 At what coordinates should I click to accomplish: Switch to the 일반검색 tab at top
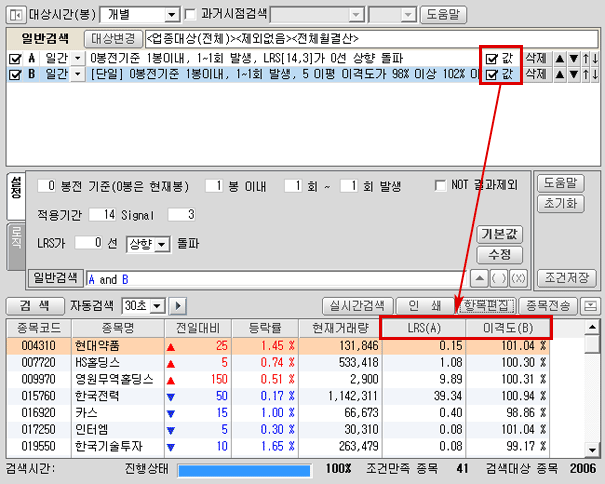[x=42, y=38]
